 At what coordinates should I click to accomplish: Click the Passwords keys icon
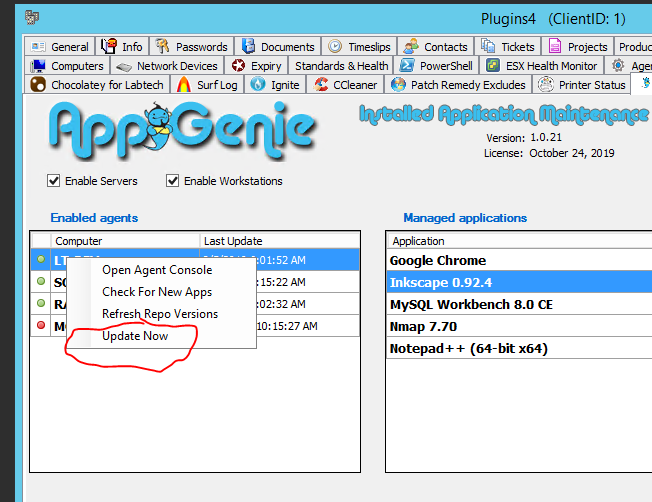[x=162, y=46]
